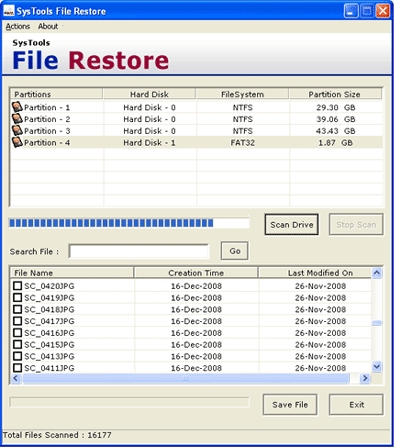Viewport: 394px width, 448px height.
Task: Click the Scan Drive button
Action: (x=292, y=225)
